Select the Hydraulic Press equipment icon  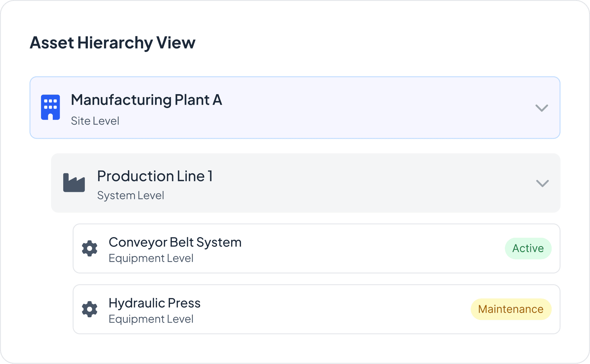(89, 309)
